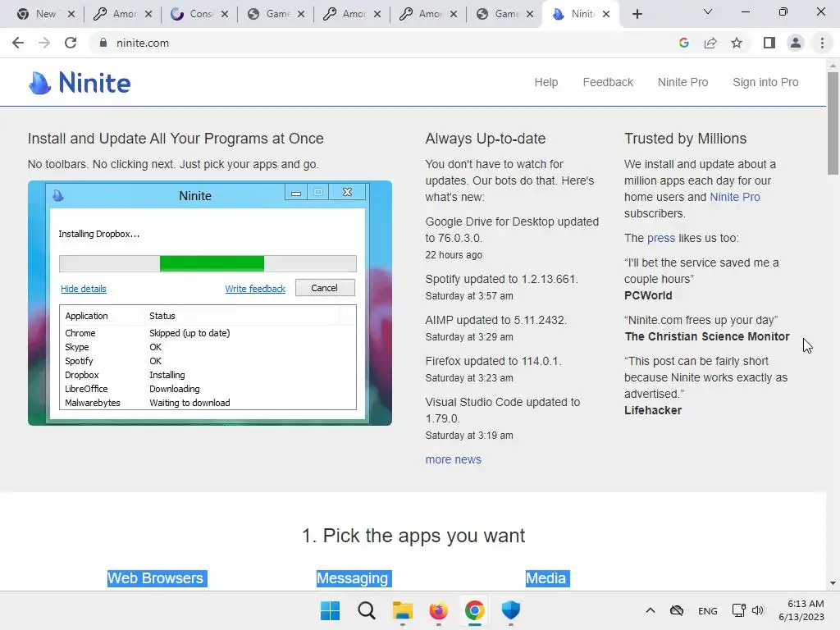Image resolution: width=840 pixels, height=630 pixels.
Task: Close the New tab
Action: [x=71, y=15]
